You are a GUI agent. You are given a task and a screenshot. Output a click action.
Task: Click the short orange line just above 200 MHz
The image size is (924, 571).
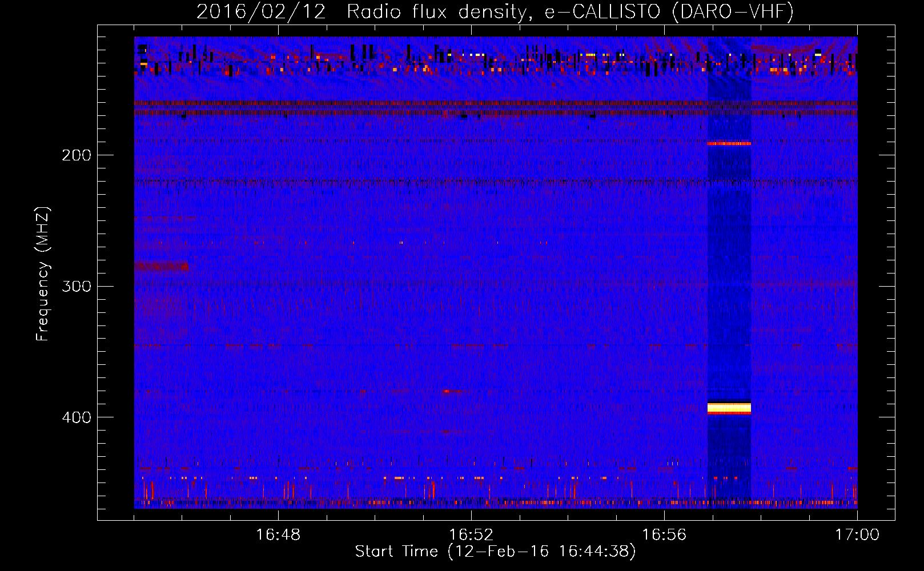729,143
